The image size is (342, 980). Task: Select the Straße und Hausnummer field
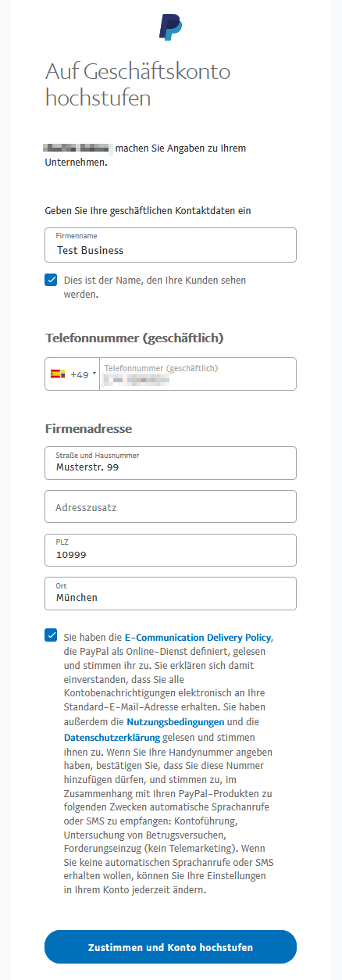pos(170,463)
